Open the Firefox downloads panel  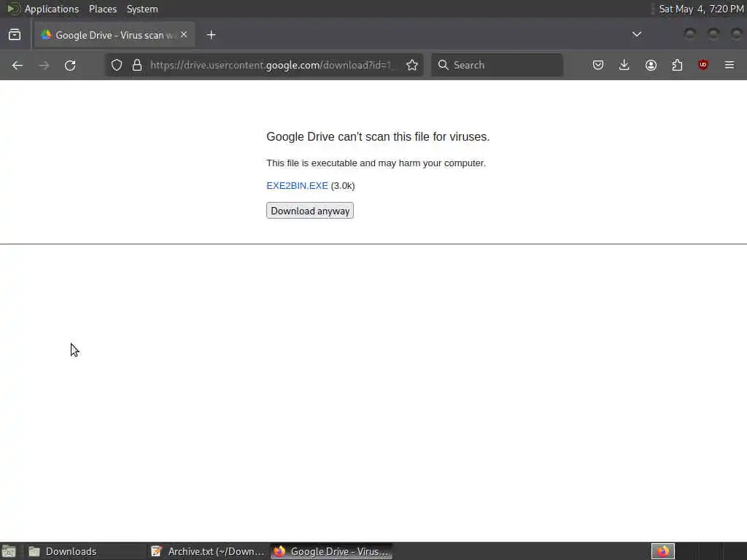624,65
